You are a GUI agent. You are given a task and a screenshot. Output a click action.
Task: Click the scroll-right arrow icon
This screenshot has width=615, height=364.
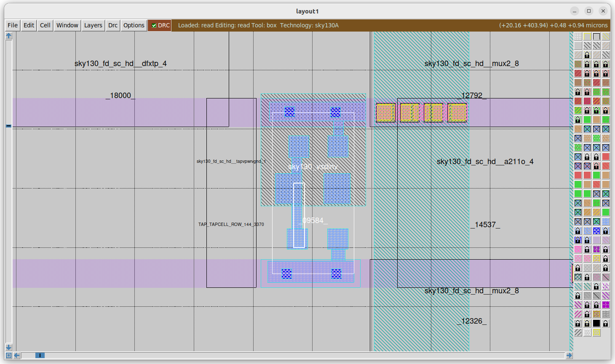(x=569, y=355)
